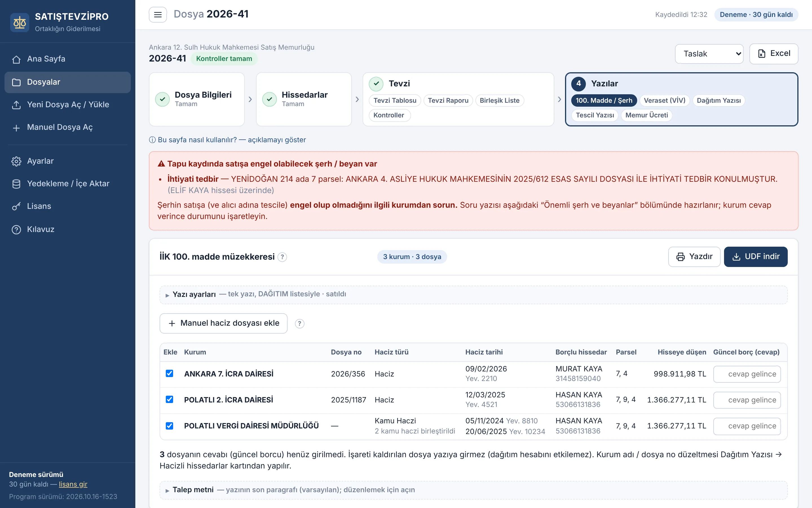The image size is (812, 508).
Task: Click the SatışTevziPro scales logo icon
Action: tap(19, 23)
